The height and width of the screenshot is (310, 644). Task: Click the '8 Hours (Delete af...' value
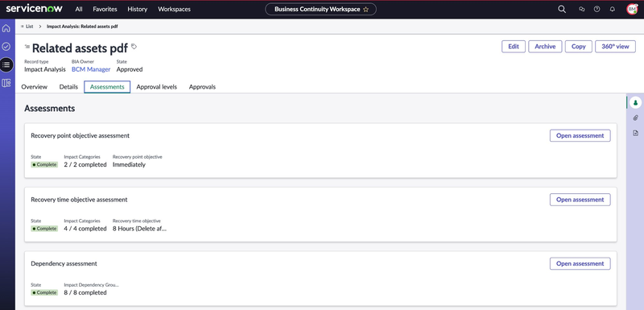tap(139, 229)
